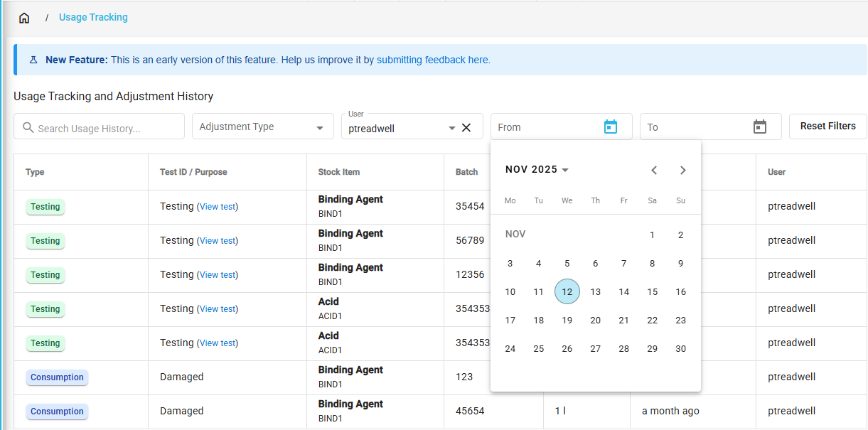The width and height of the screenshot is (868, 430).
Task: Click the Consumption badge for batch 45654
Action: click(x=57, y=412)
